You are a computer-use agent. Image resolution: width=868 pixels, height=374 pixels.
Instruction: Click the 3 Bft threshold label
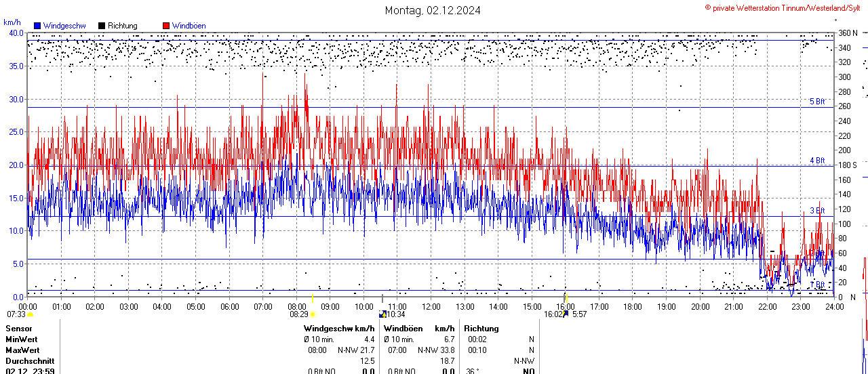coord(817,211)
